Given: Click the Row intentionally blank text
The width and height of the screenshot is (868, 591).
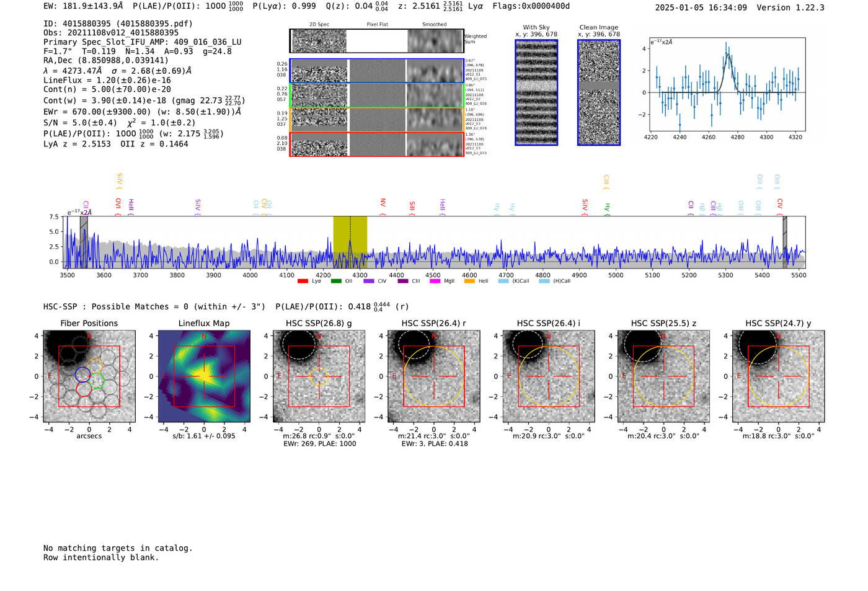Looking at the screenshot, I should [101, 558].
